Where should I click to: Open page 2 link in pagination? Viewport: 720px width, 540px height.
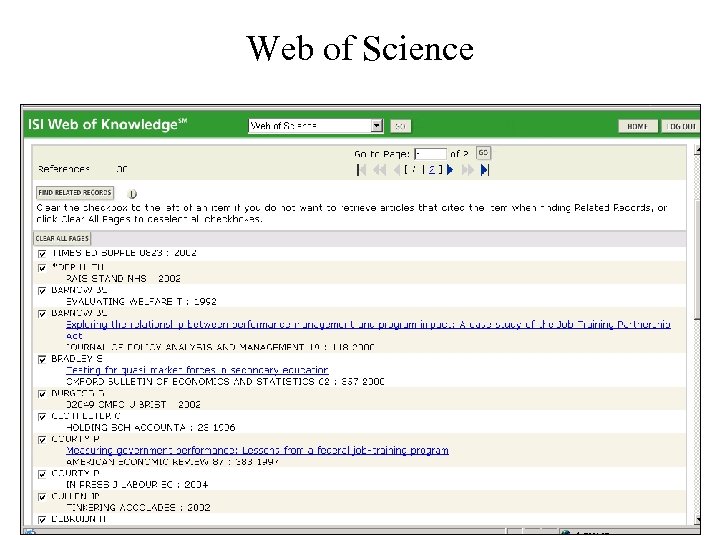[432, 170]
